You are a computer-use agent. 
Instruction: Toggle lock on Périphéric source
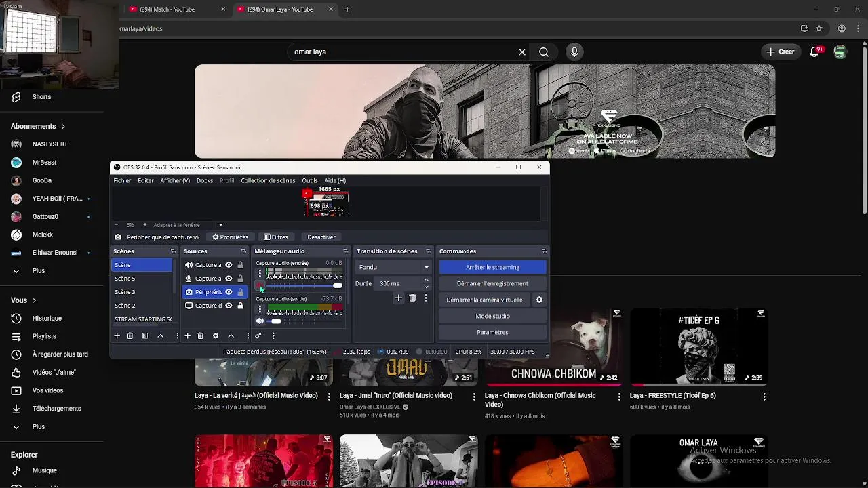(x=240, y=292)
